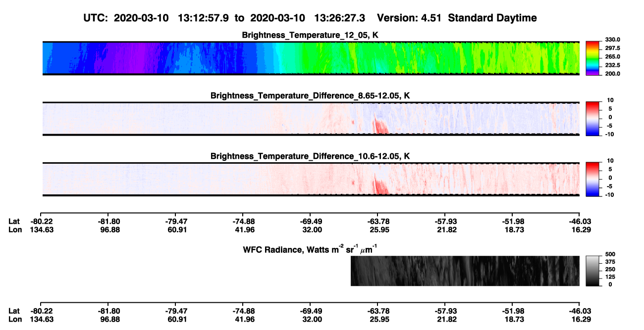Image resolution: width=644 pixels, height=330 pixels.
Task: Click the 232.5 colorbar tick label
Action: click(612, 65)
